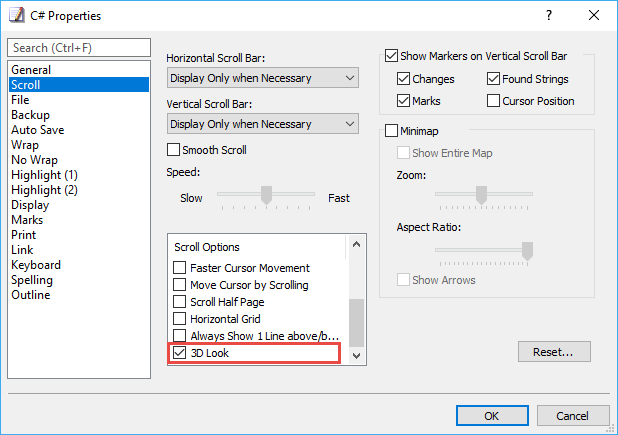This screenshot has height=435, width=618.
Task: Click the Scroll Options list up arrow
Action: [x=356, y=244]
